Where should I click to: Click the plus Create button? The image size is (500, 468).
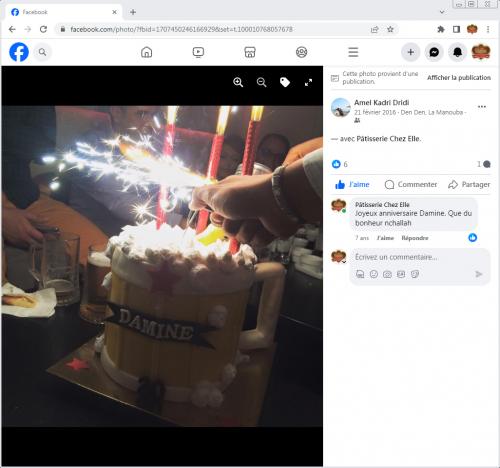click(411, 52)
